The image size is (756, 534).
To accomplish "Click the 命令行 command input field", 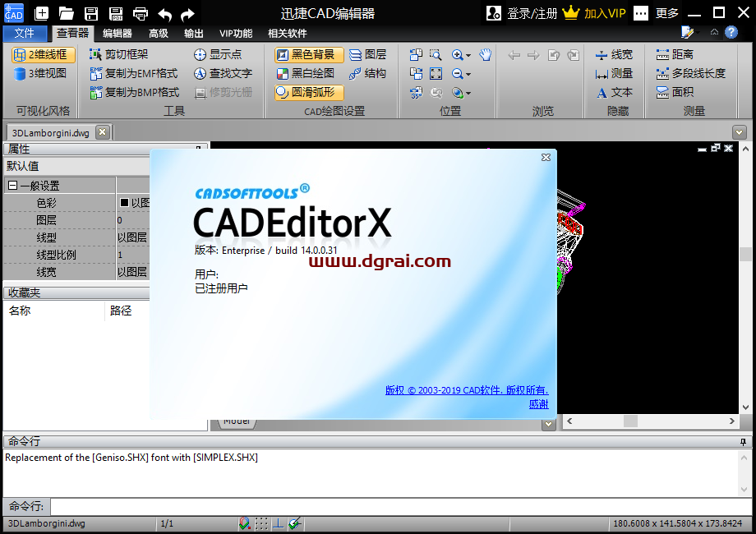I will coord(402,507).
